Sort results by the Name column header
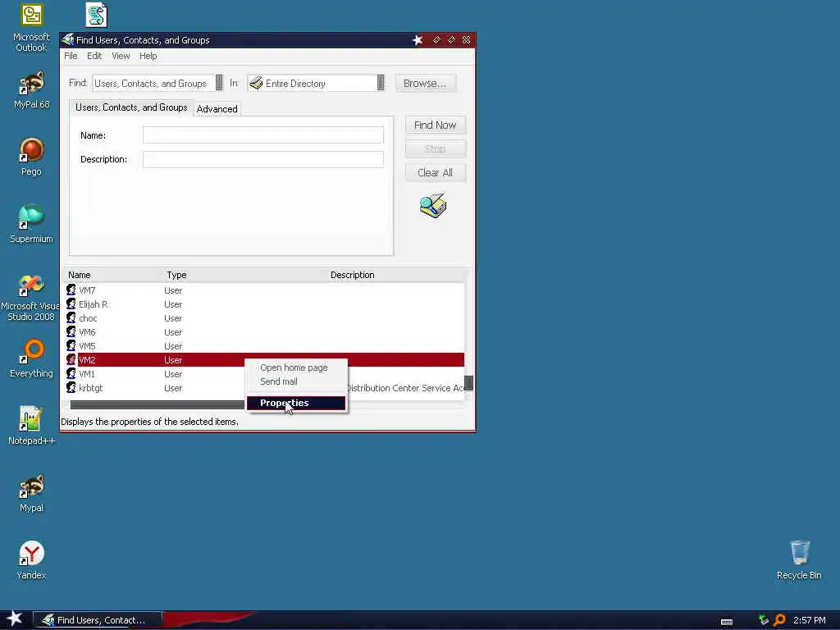This screenshot has height=630, width=840. click(80, 275)
